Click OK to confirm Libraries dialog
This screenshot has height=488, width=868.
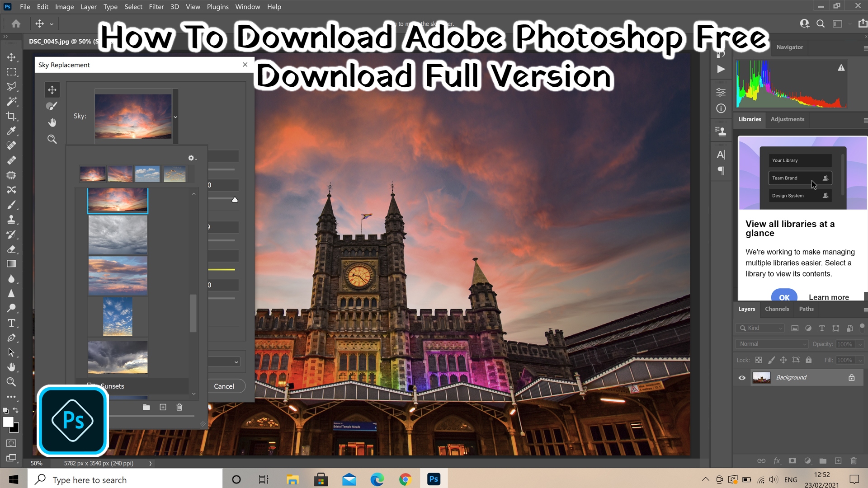pos(784,297)
